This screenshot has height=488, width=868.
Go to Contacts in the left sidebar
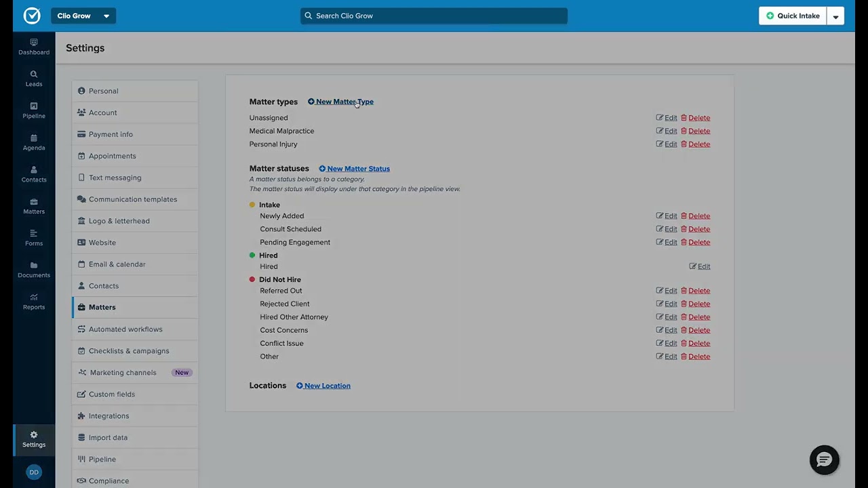[x=34, y=174]
